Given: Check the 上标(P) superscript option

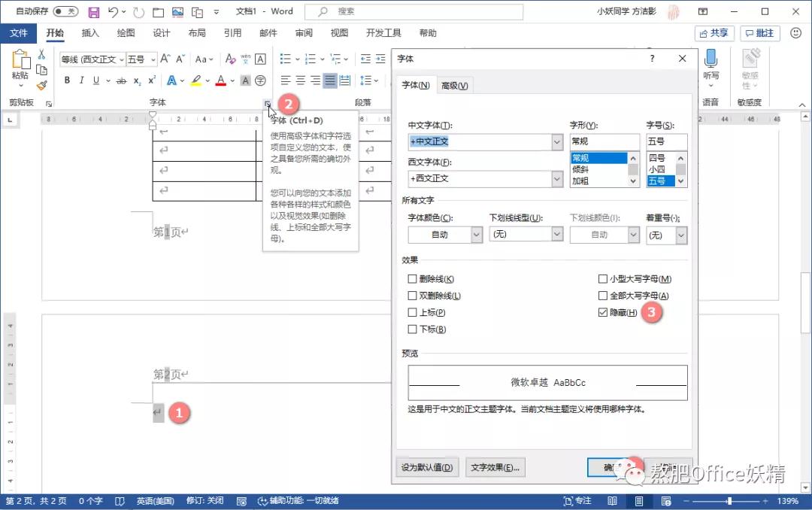Looking at the screenshot, I should 412,312.
